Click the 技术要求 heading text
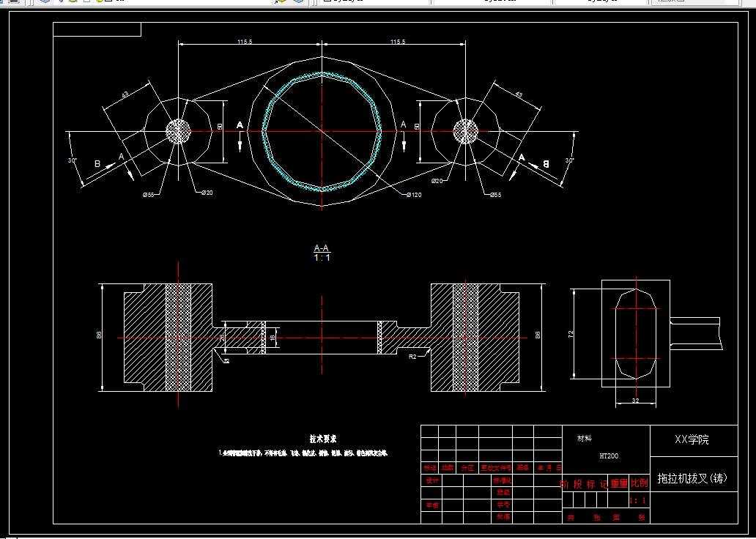 [x=322, y=439]
